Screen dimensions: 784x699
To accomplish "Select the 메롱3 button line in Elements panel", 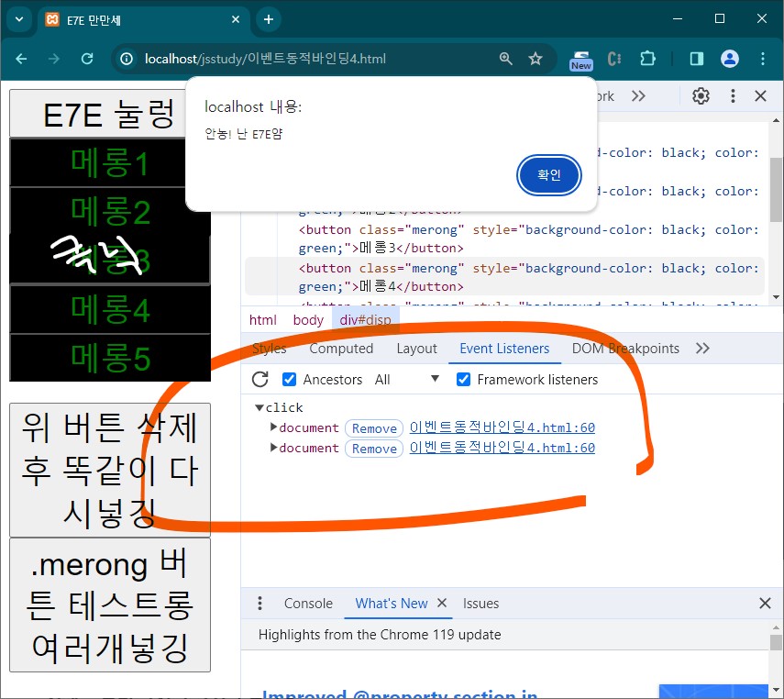I will 504,239.
